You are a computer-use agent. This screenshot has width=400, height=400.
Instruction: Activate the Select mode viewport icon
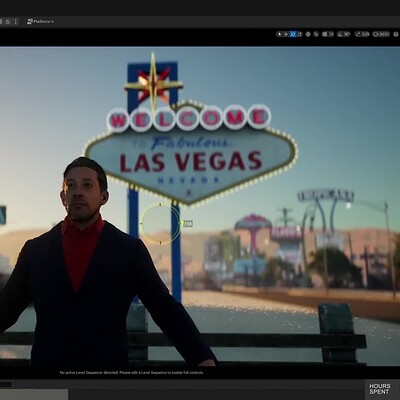279,34
